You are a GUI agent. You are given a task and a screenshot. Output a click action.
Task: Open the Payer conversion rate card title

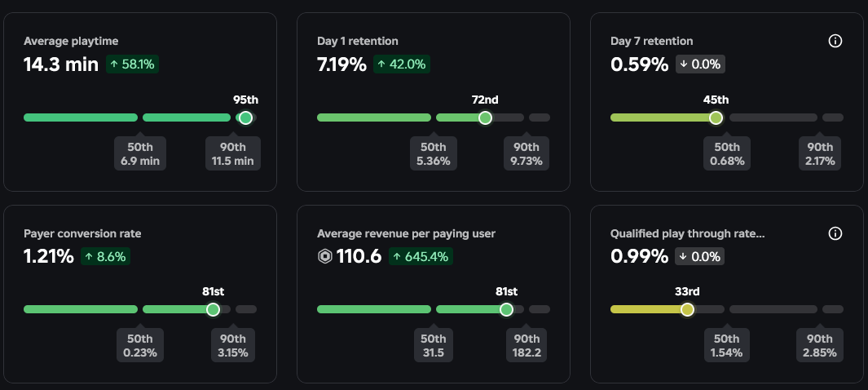coord(82,233)
